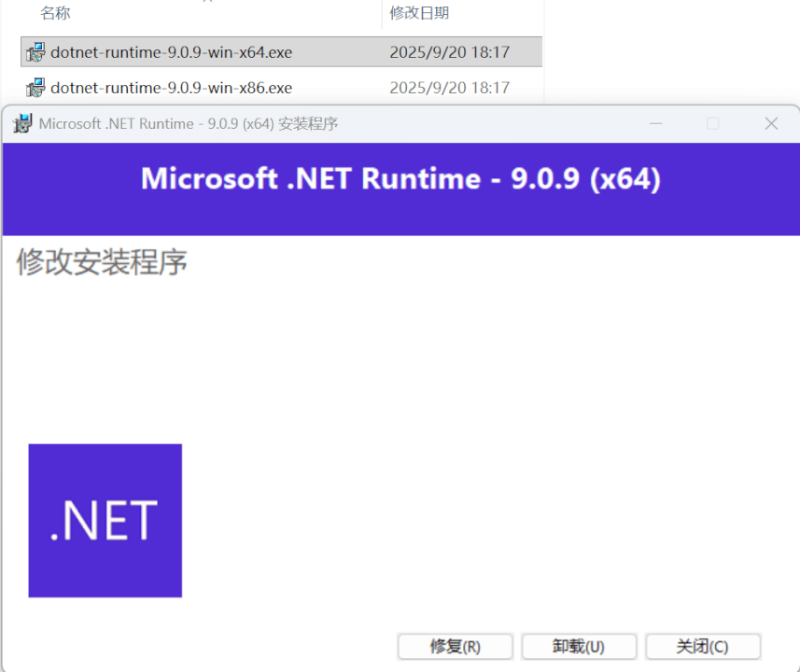Screen dimensions: 800x672
Task: Click the purple banner Microsoft .NET Runtime heading
Action: coord(400,178)
